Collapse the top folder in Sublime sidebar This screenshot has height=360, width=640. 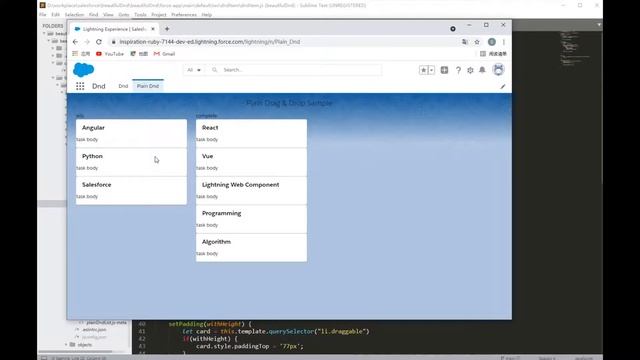44,33
